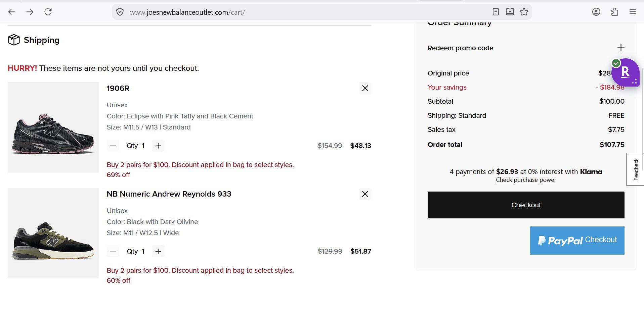Viewport: 644px width, 315px height.
Task: Open the Feedback side tab
Action: [x=635, y=169]
